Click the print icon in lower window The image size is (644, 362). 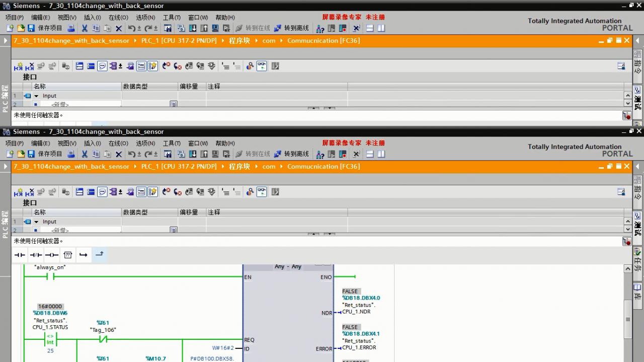click(x=71, y=154)
